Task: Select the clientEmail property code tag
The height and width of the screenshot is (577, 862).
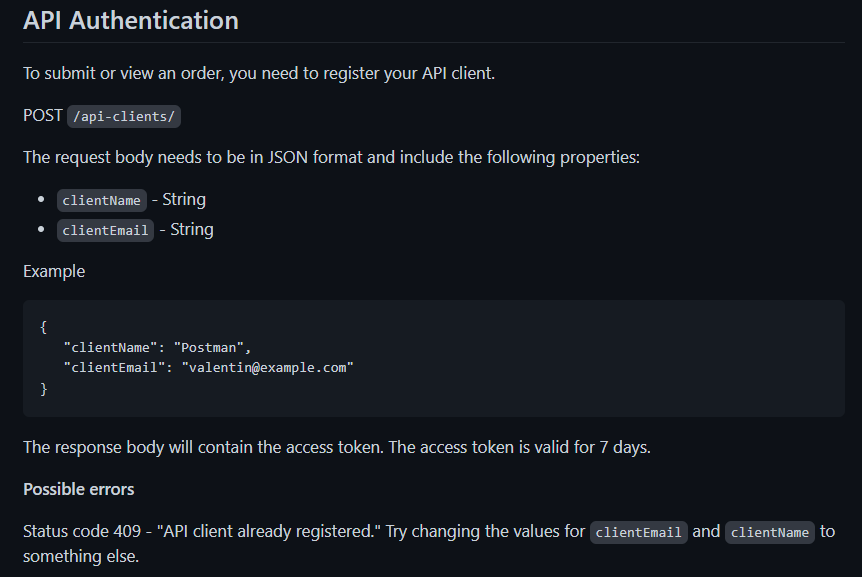Action: 105,230
